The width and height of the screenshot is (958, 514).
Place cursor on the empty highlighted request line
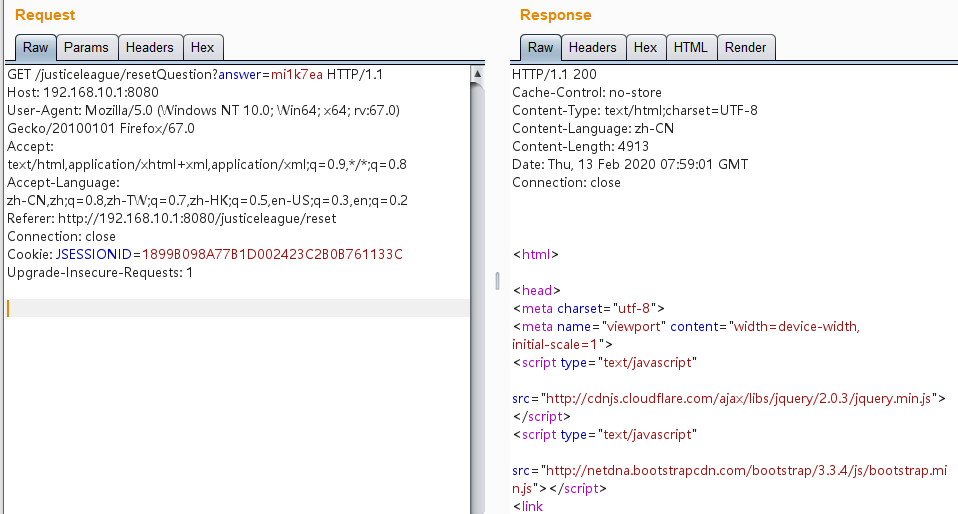(x=238, y=308)
